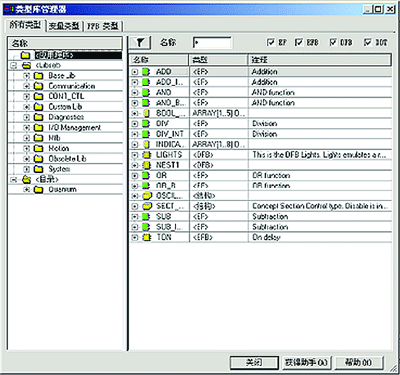Viewport: 400px width, 375px height.
Task: Click the filter funnel icon button
Action: [x=140, y=42]
